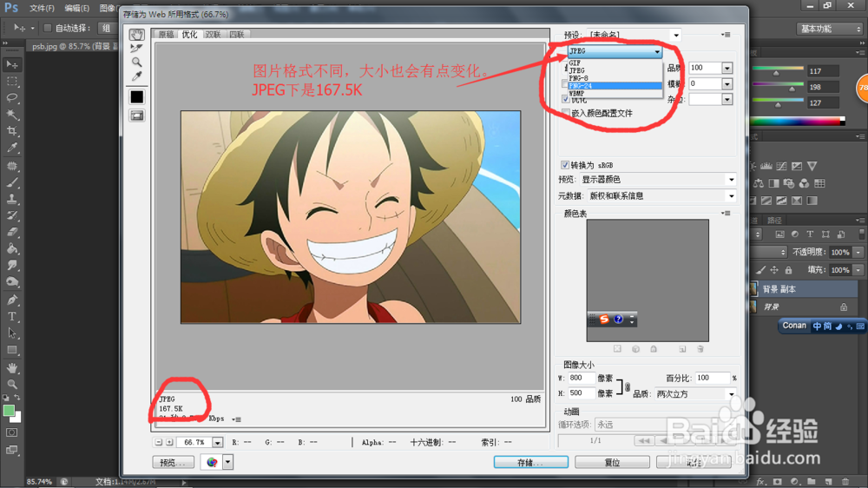Viewport: 868px width, 488px height.
Task: Select the Pen tool
Action: tap(11, 300)
